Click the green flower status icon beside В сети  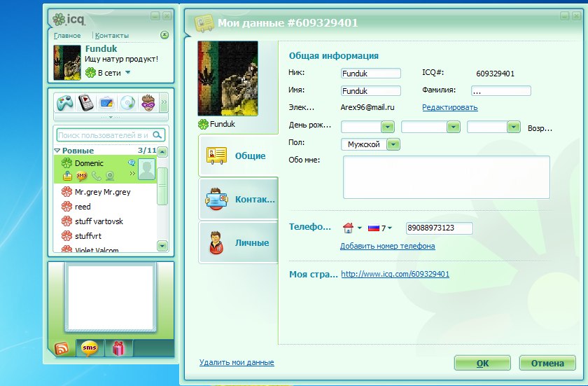[x=90, y=72]
